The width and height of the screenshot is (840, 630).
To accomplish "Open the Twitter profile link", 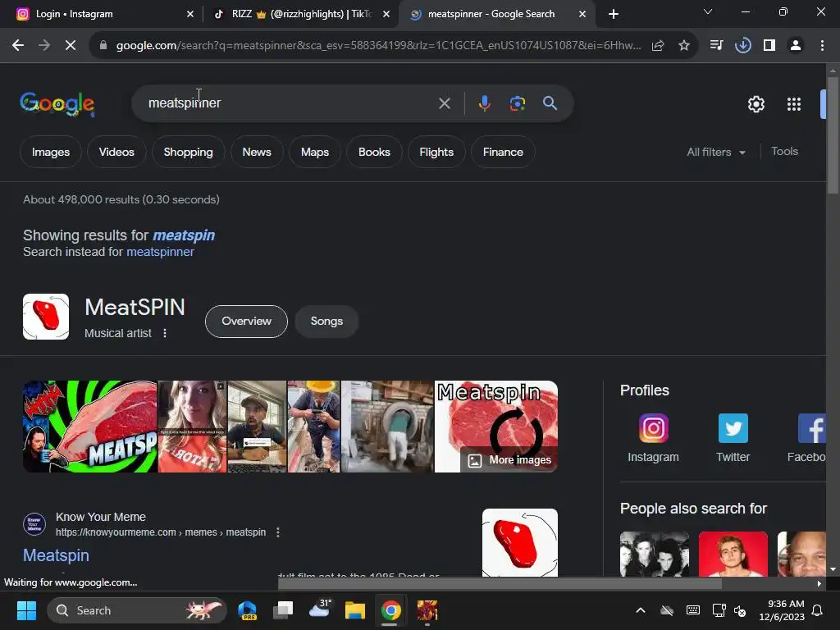I will pos(733,438).
